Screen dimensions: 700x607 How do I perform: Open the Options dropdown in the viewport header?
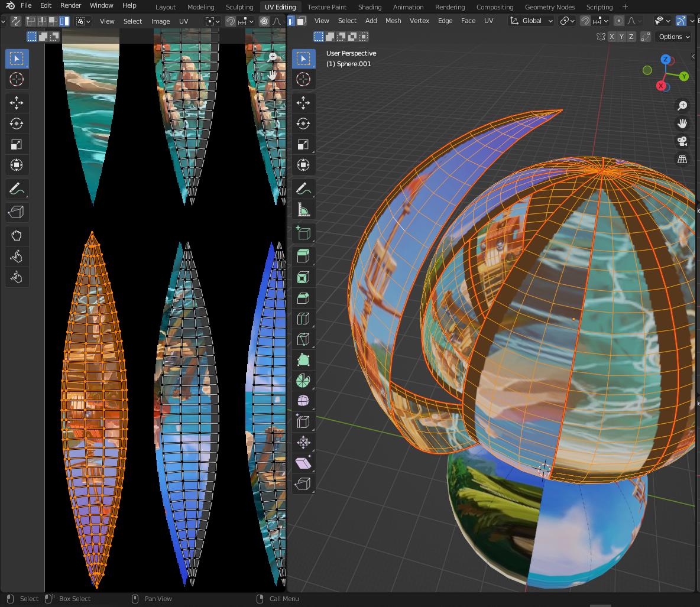pos(673,36)
